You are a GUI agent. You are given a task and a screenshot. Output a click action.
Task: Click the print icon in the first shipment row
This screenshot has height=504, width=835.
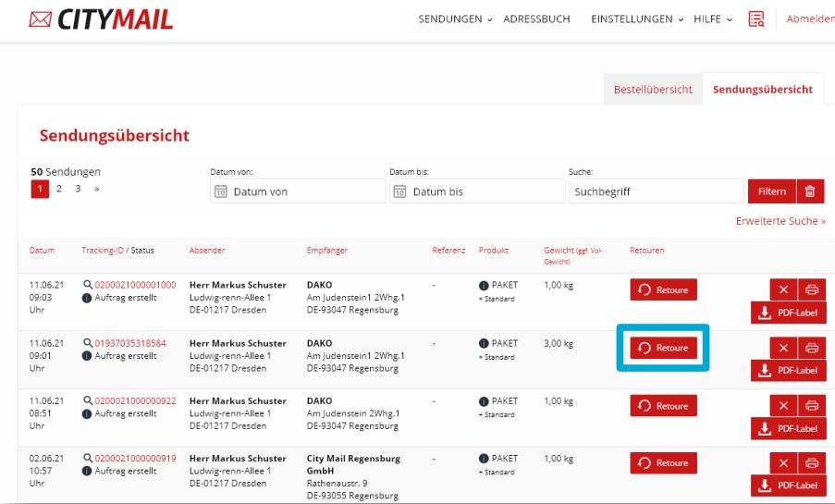pyautogui.click(x=812, y=290)
